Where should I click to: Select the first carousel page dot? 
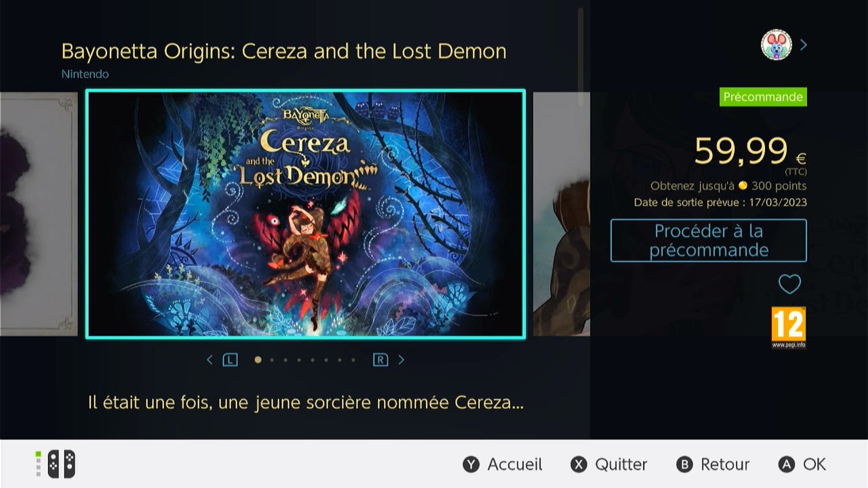258,360
